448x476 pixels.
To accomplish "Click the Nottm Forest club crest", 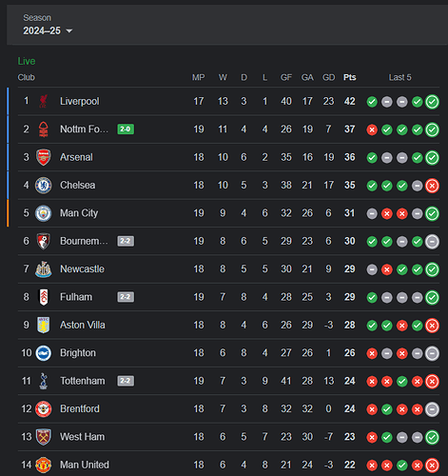I will pyautogui.click(x=44, y=129).
